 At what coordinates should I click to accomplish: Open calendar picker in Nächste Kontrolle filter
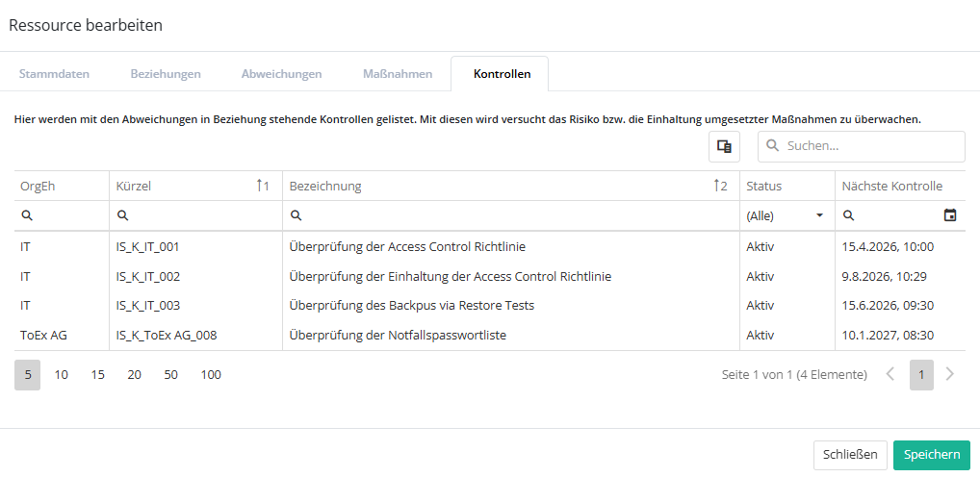click(x=950, y=215)
